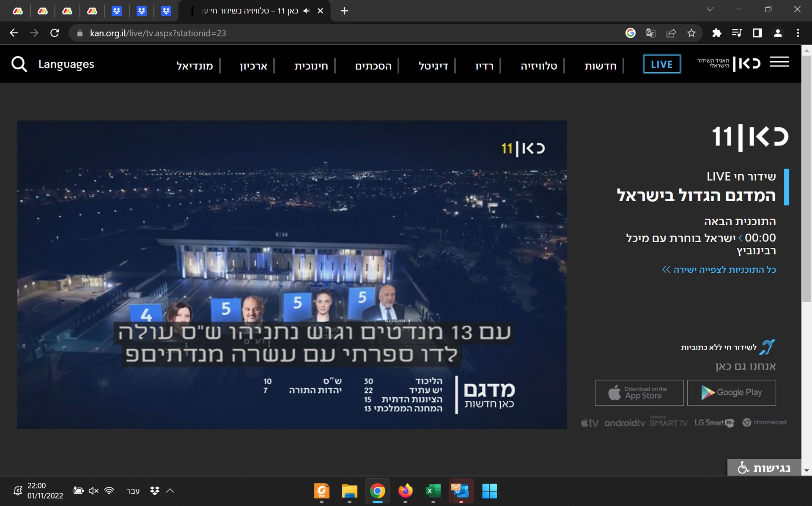Screen dimensions: 812x506
Task: Switch keyboard language עבר indicator
Action: click(x=133, y=491)
